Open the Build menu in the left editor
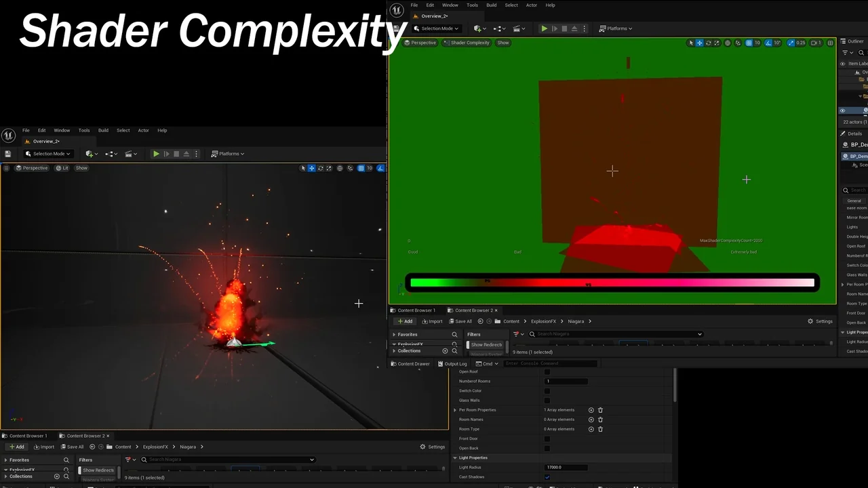 click(103, 130)
